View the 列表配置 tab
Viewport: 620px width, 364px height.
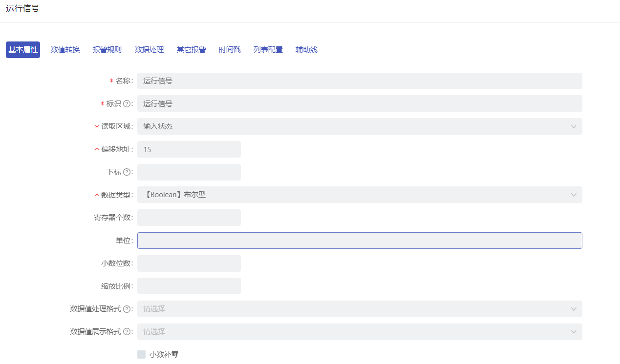pyautogui.click(x=268, y=50)
